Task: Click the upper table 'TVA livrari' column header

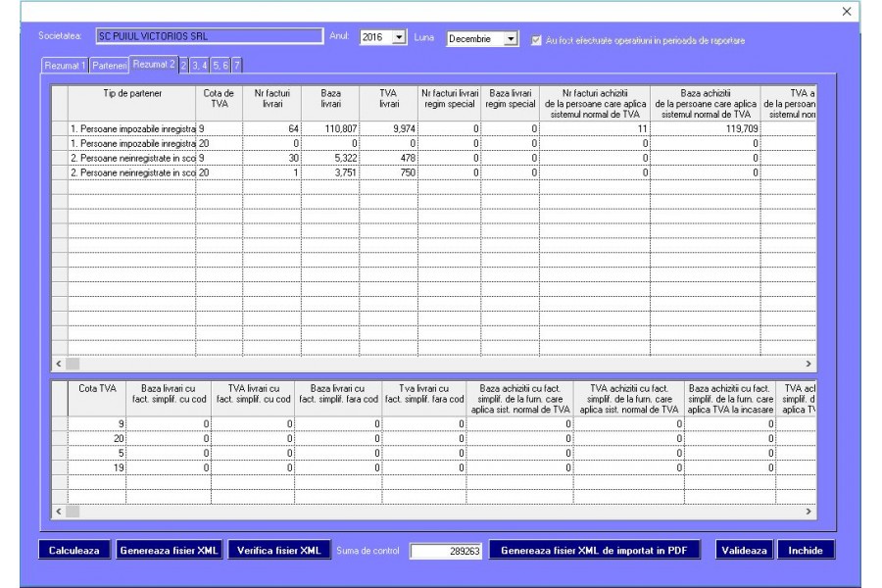Action: coord(389,104)
